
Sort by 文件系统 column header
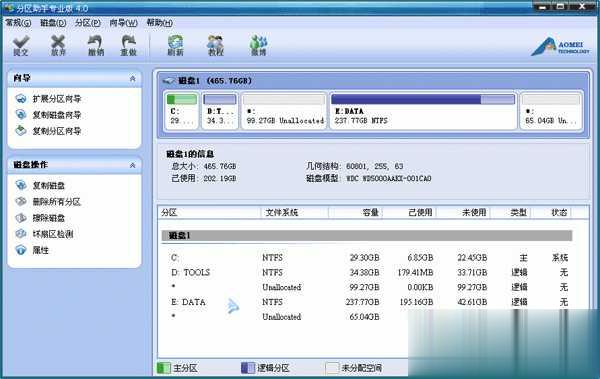pyautogui.click(x=294, y=212)
